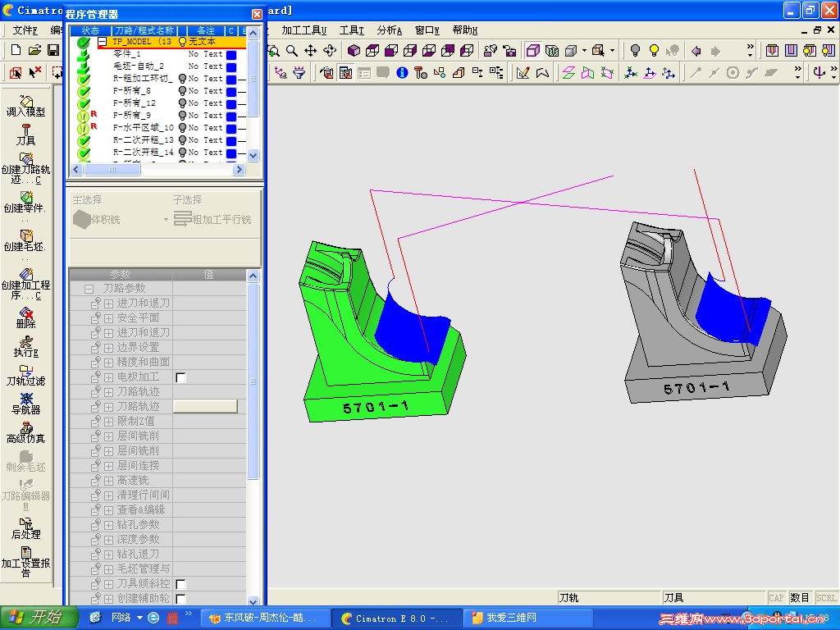Collapse the 刀路参数 parameter group
This screenshot has height=630, width=840.
pos(89,288)
